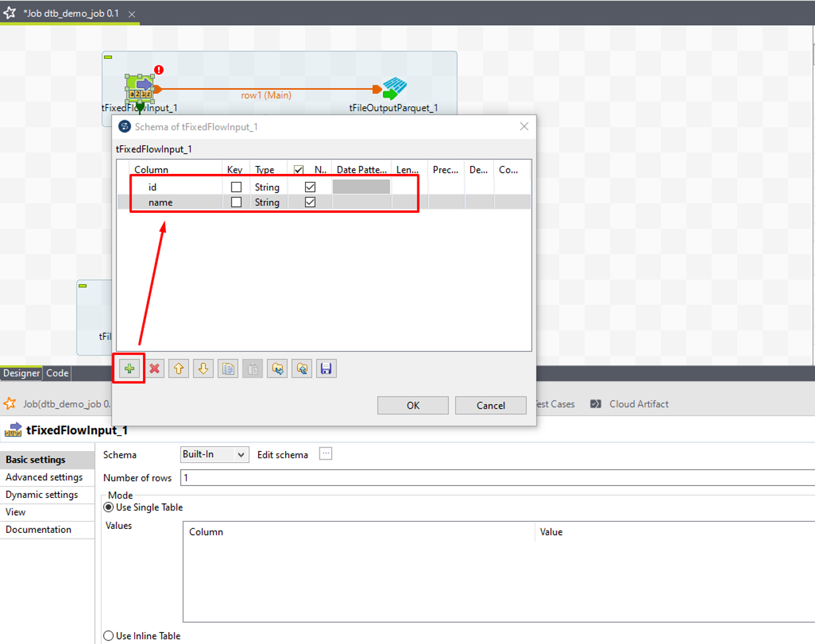The height and width of the screenshot is (644, 815).
Task: Open Dynamic settings section
Action: [48, 495]
